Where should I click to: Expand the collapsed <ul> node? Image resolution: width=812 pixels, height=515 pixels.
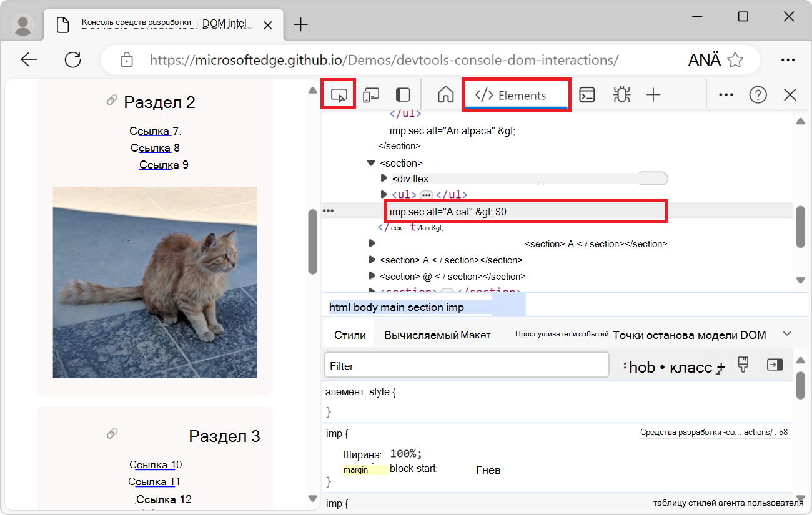click(384, 194)
